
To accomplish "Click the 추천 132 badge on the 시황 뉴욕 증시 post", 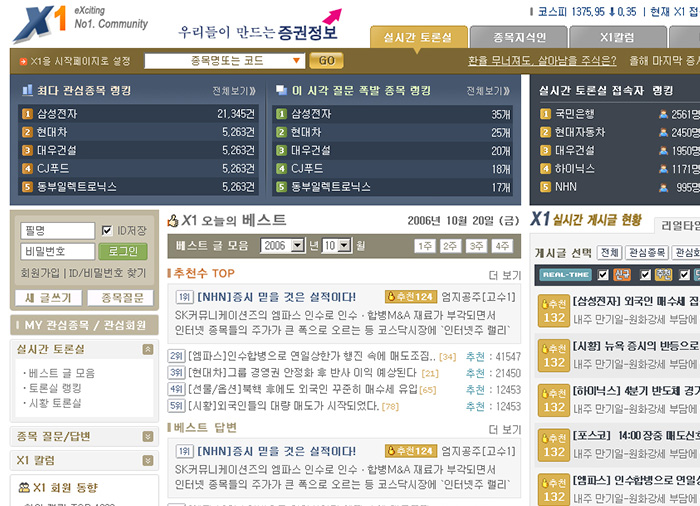I will pyautogui.click(x=554, y=355).
